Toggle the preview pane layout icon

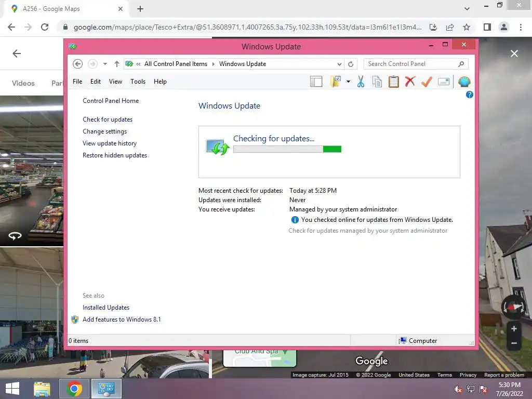tap(316, 82)
